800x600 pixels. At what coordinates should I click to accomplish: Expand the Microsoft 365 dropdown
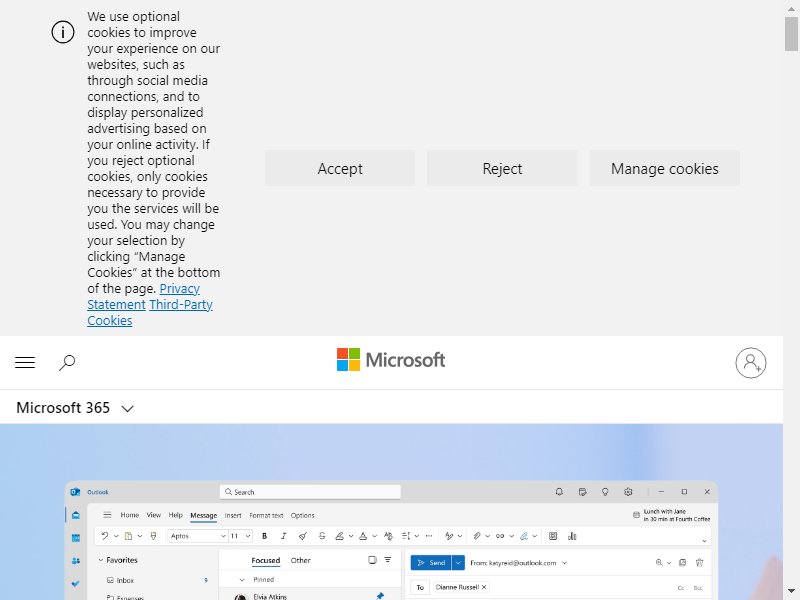click(128, 408)
